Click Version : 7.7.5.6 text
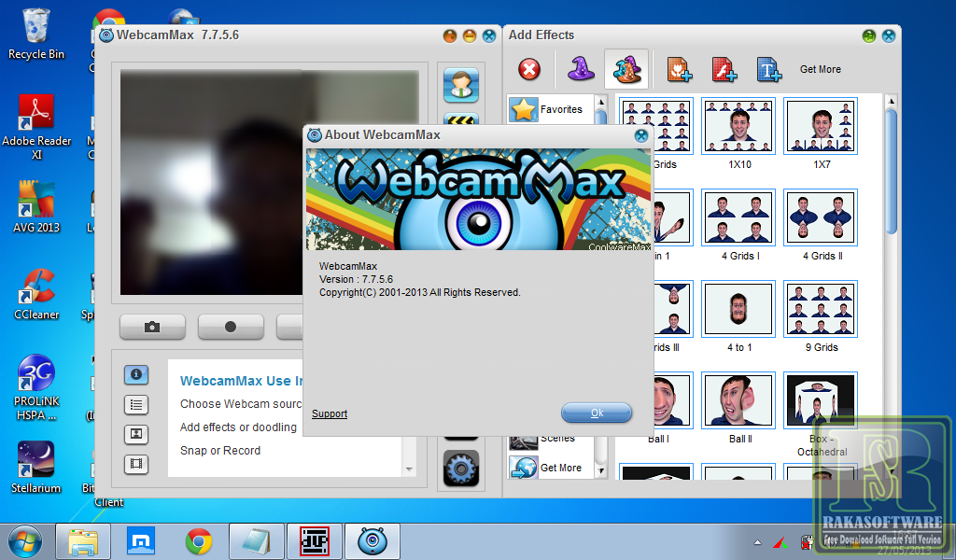This screenshot has height=560, width=956. click(x=356, y=279)
